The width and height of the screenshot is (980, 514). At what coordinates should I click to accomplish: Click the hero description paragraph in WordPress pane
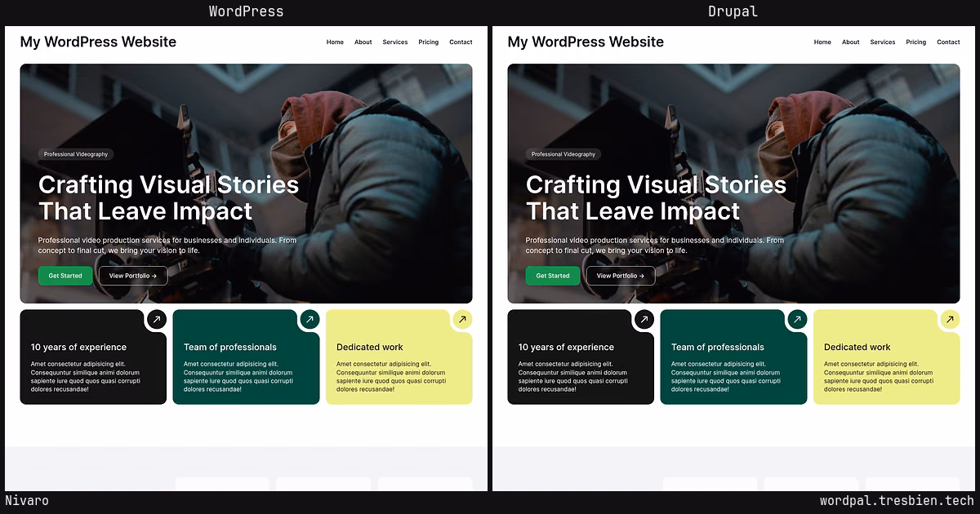tap(167, 246)
